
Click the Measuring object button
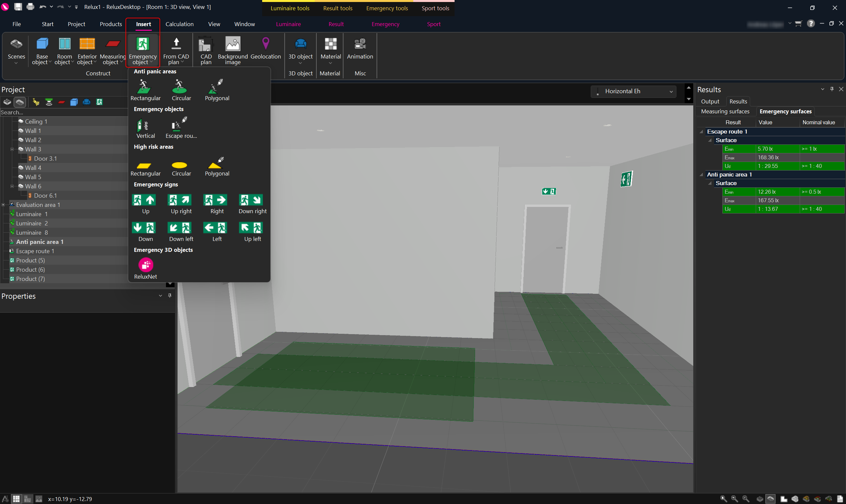click(x=113, y=50)
